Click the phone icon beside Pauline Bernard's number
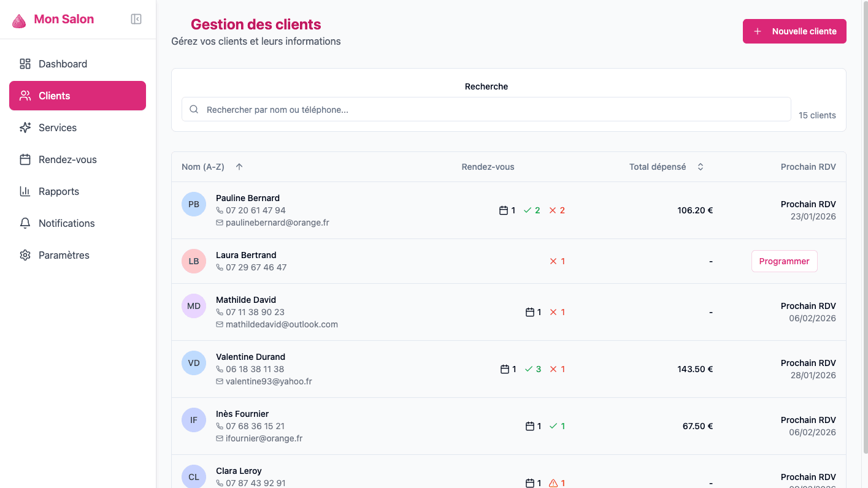This screenshot has width=868, height=488. pos(219,210)
